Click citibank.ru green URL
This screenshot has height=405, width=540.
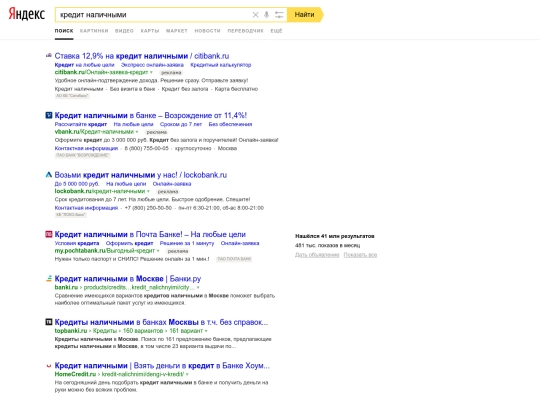point(102,72)
